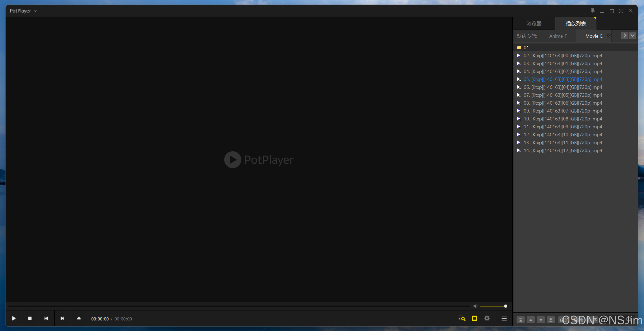Skip to next track icon

click(x=63, y=318)
